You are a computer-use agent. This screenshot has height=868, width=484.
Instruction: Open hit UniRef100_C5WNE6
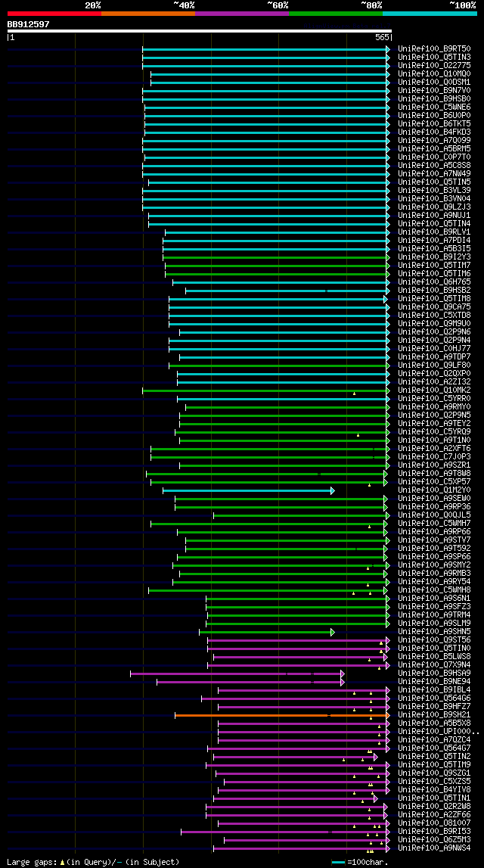pos(434,107)
